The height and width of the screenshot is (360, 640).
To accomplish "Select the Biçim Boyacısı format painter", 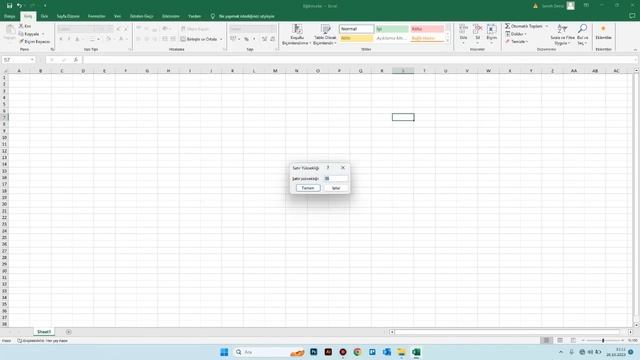I will coord(34,42).
